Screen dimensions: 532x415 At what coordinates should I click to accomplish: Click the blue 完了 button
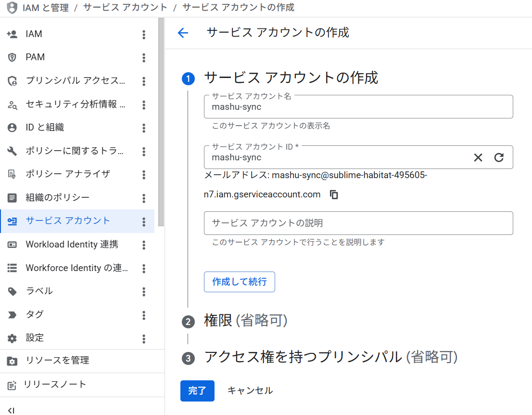[x=197, y=391]
